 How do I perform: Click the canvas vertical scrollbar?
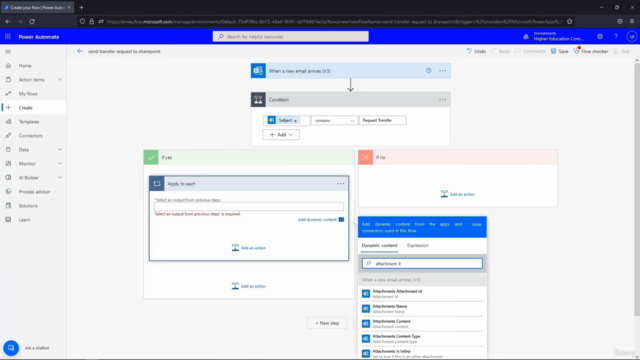point(637,188)
